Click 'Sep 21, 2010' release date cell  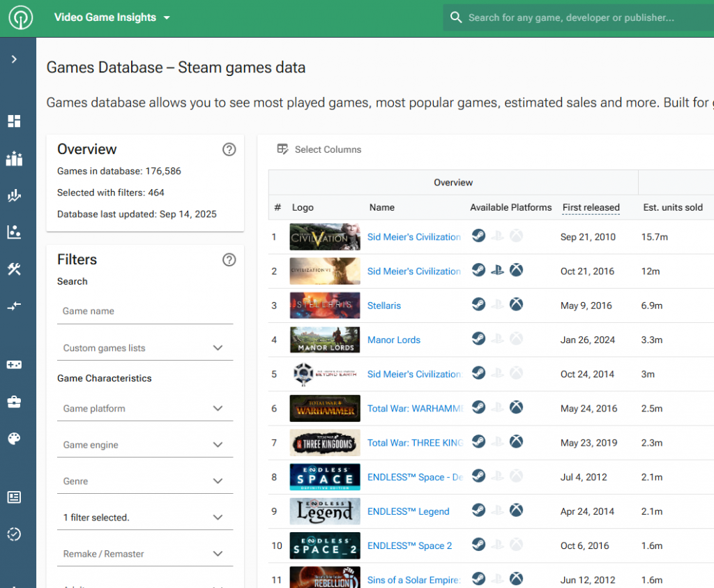click(588, 237)
